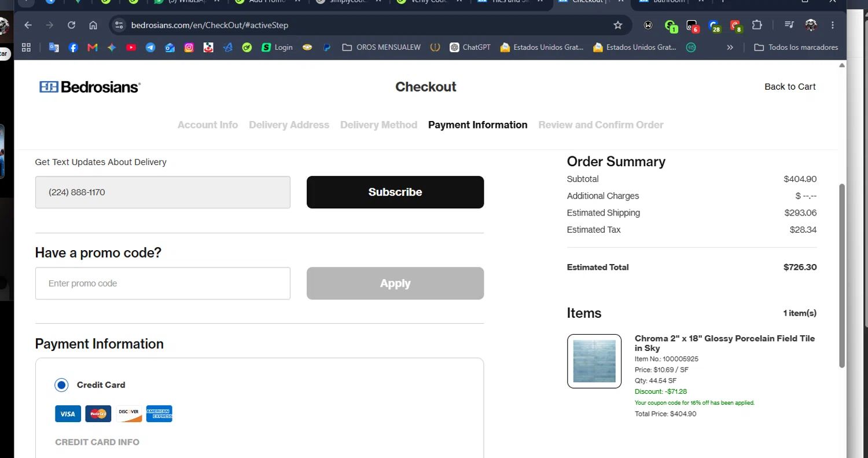Click the site info icon in the address bar
Screen dimensions: 868x458
[x=119, y=25]
